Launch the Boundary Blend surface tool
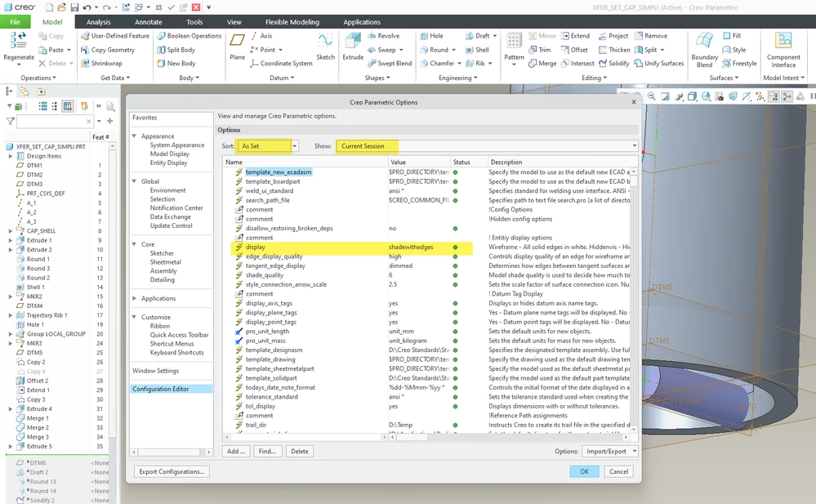Screen dimensions: 816x504 pos(705,50)
